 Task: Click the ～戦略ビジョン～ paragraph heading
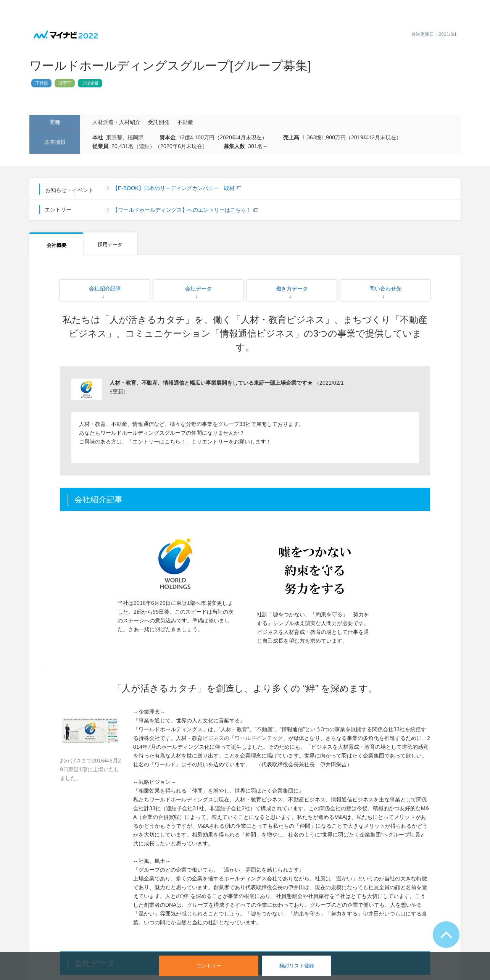click(155, 782)
